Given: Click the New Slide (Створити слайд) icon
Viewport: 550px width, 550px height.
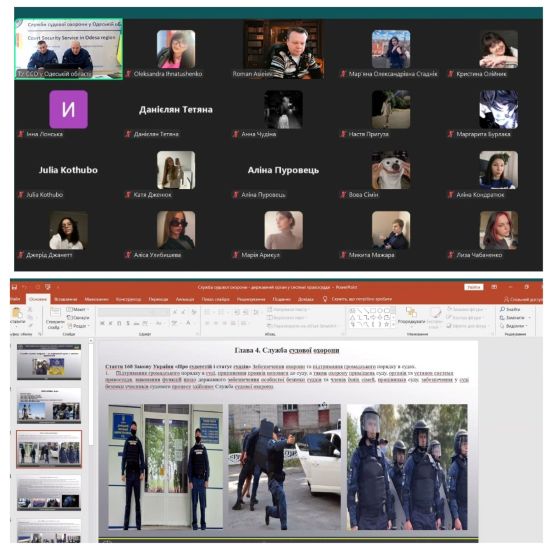Looking at the screenshot, I should pyautogui.click(x=55, y=312).
